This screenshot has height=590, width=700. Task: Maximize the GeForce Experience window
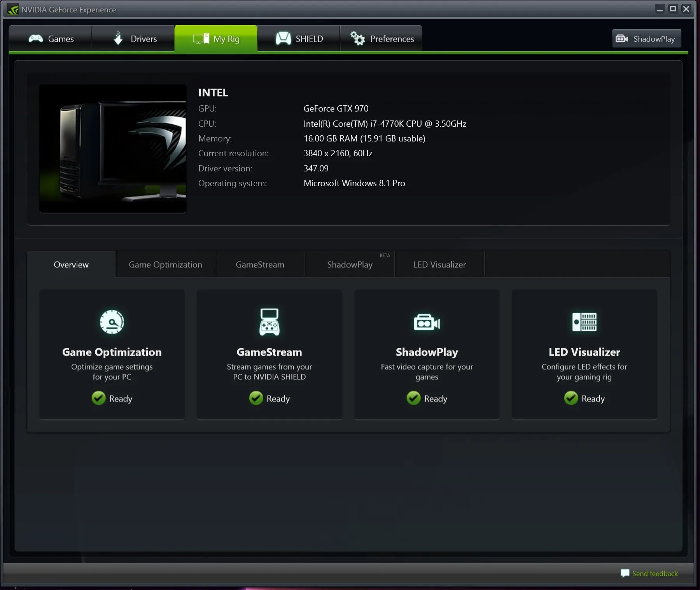[673, 9]
